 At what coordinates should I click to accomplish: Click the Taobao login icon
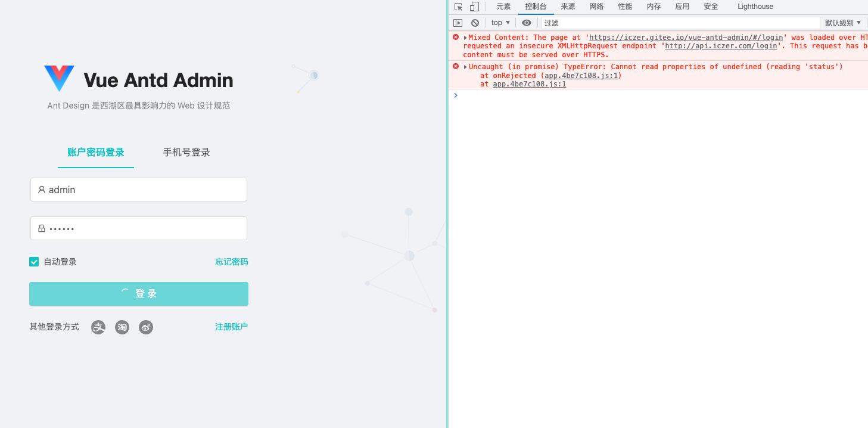pyautogui.click(x=122, y=327)
